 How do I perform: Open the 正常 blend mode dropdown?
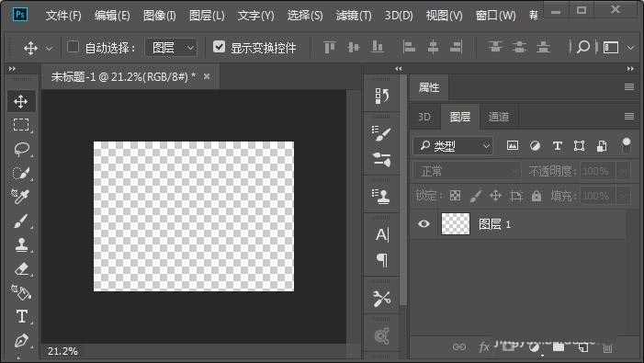467,171
